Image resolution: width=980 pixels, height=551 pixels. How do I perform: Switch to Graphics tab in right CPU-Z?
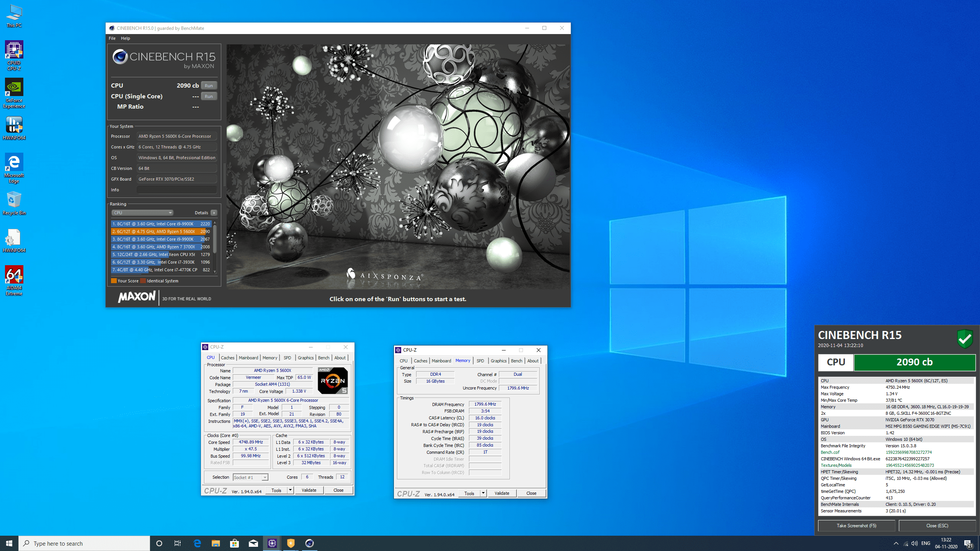499,361
